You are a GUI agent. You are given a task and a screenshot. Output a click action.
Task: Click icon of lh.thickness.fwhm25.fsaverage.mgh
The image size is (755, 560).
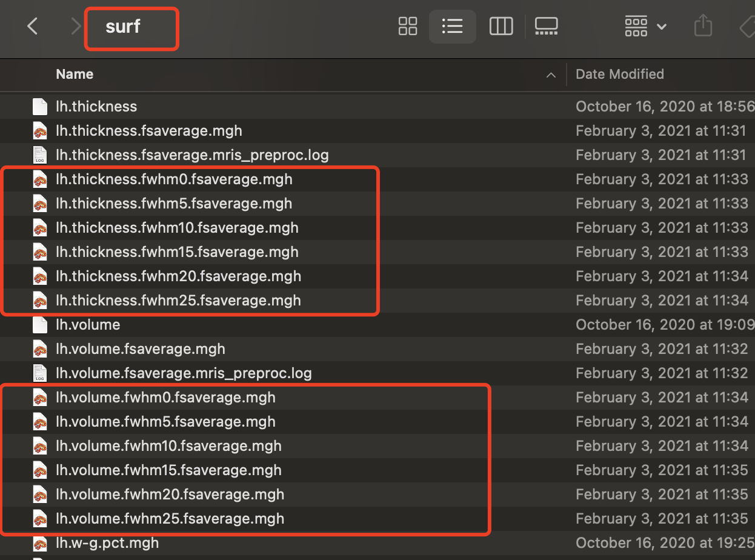tap(40, 301)
